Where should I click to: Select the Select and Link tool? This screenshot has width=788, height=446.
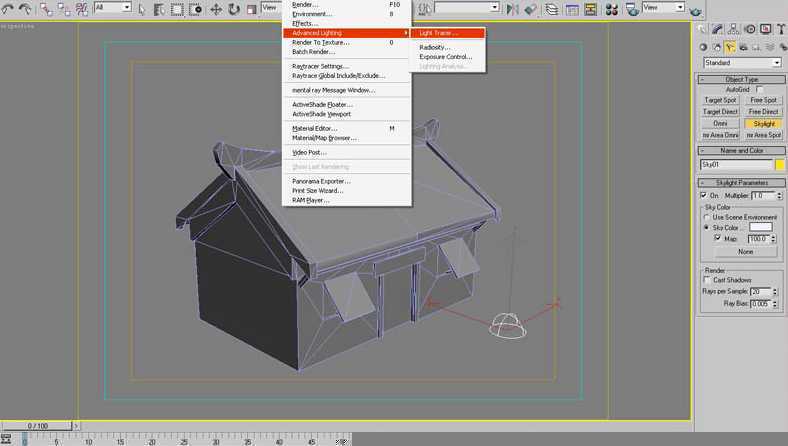[46, 9]
